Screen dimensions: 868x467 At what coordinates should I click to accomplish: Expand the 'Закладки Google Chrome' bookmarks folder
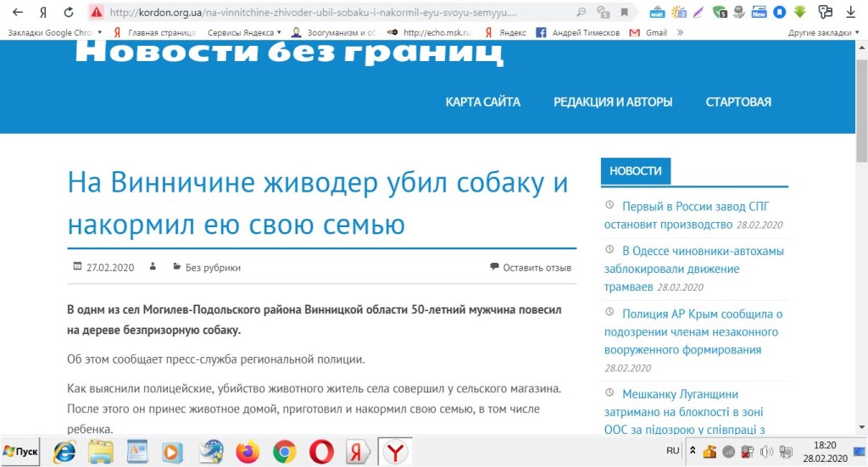pyautogui.click(x=54, y=32)
